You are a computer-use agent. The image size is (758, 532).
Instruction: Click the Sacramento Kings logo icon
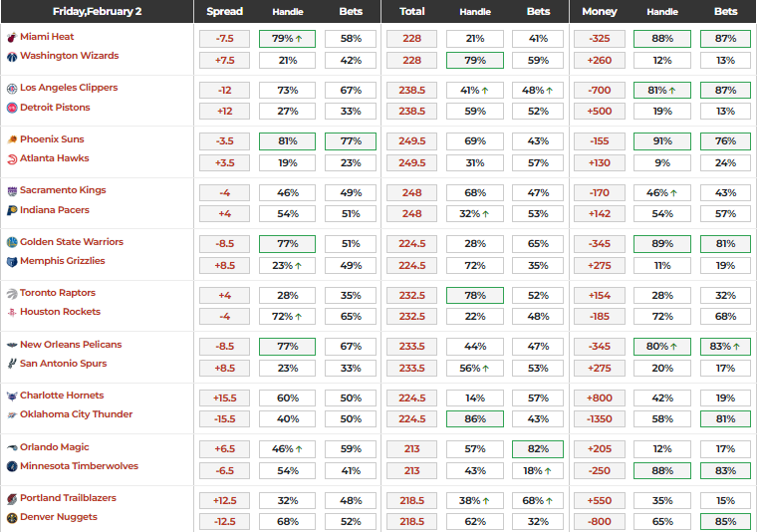12,190
